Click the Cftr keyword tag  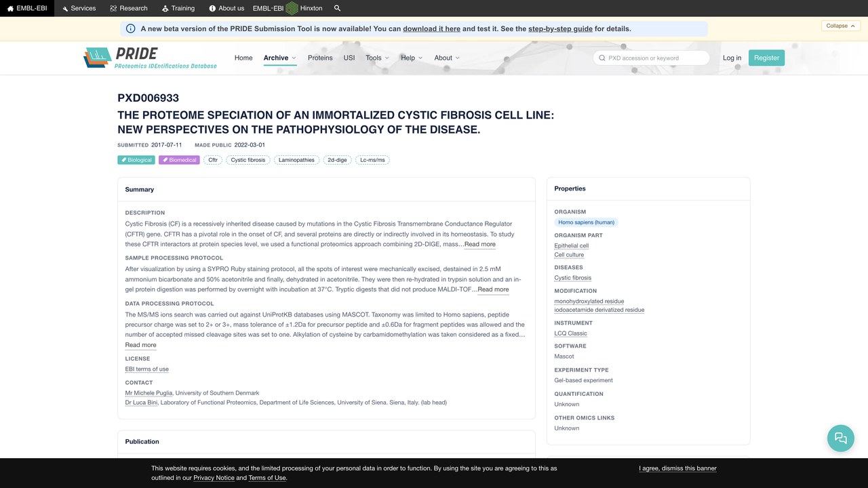[x=213, y=160]
